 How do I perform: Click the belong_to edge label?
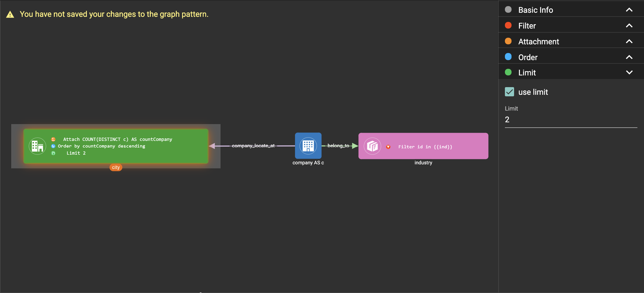[x=338, y=145]
